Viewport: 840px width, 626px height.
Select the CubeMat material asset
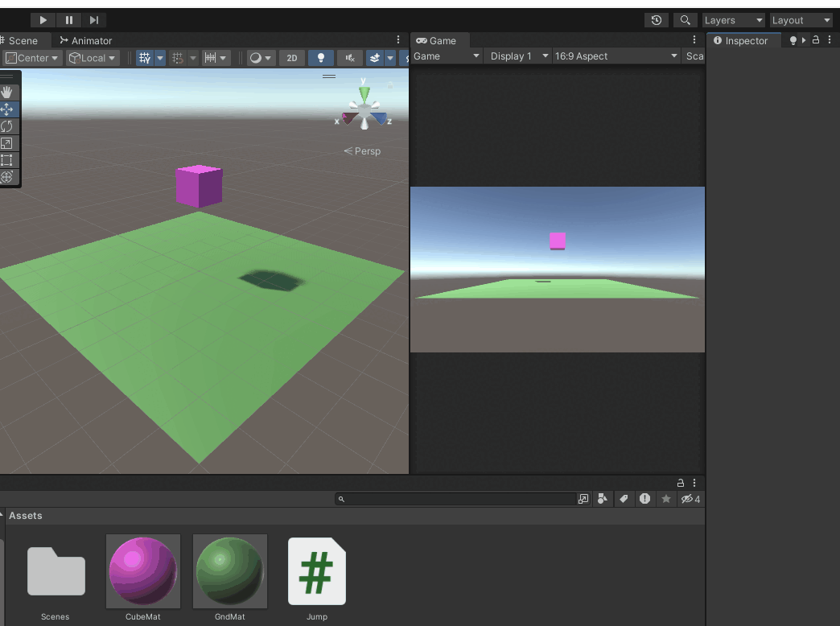pos(143,579)
